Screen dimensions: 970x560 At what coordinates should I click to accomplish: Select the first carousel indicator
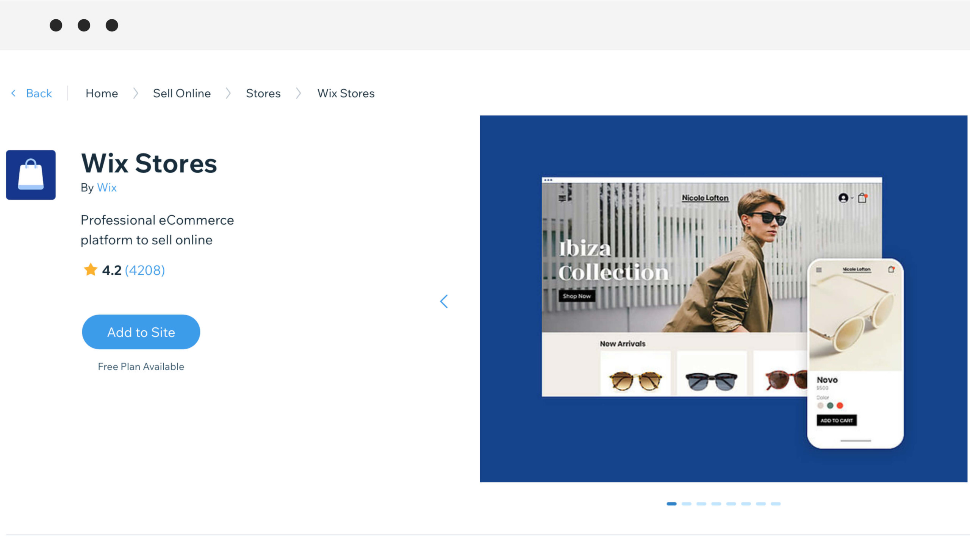[x=671, y=504]
